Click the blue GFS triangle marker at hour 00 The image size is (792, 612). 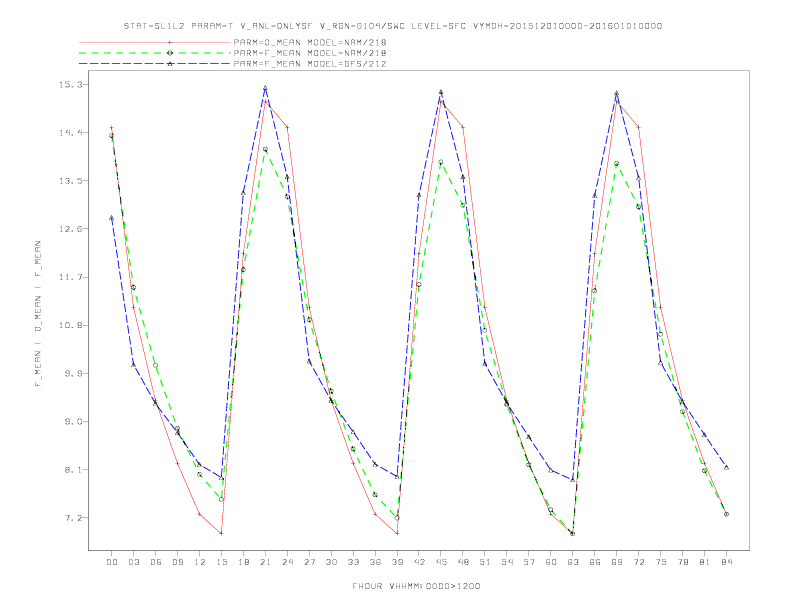[112, 218]
